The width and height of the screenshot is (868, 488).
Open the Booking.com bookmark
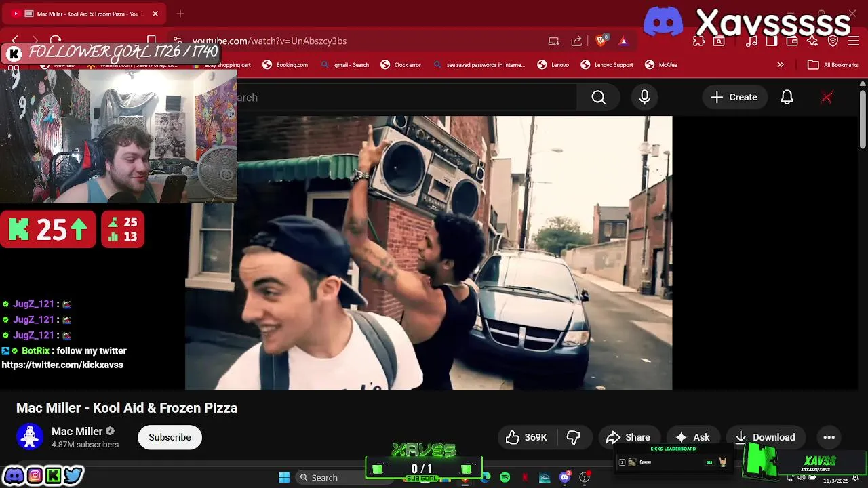point(285,65)
